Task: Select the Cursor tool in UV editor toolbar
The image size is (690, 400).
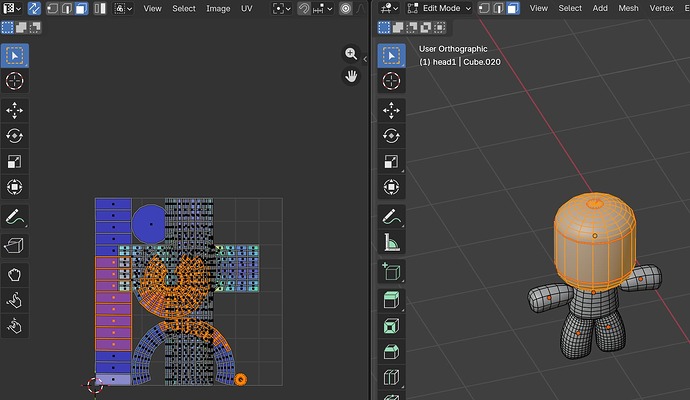Action: (x=15, y=81)
